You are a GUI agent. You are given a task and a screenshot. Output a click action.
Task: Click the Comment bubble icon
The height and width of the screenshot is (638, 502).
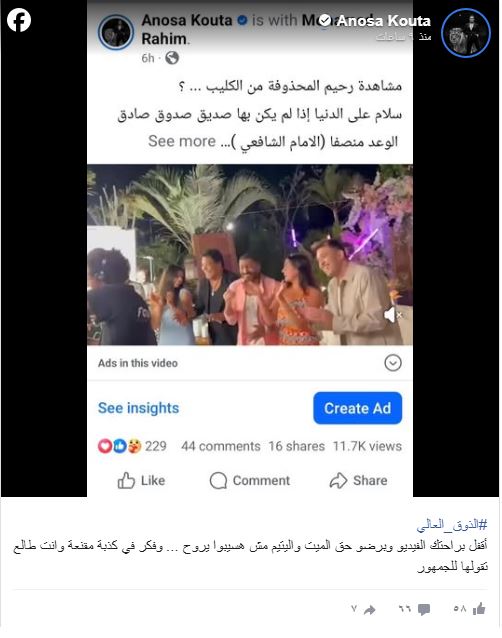point(218,481)
